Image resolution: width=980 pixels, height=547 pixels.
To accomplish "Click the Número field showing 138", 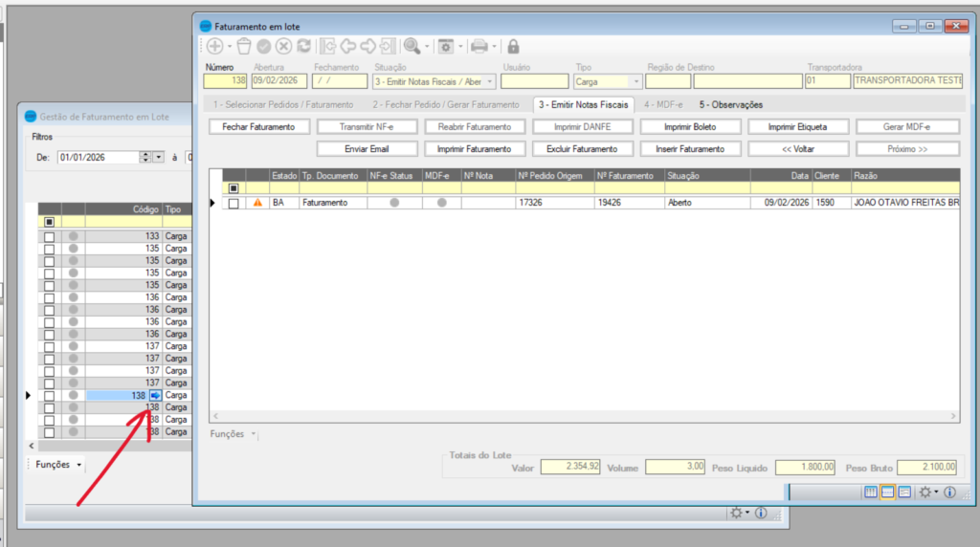I will coord(225,82).
